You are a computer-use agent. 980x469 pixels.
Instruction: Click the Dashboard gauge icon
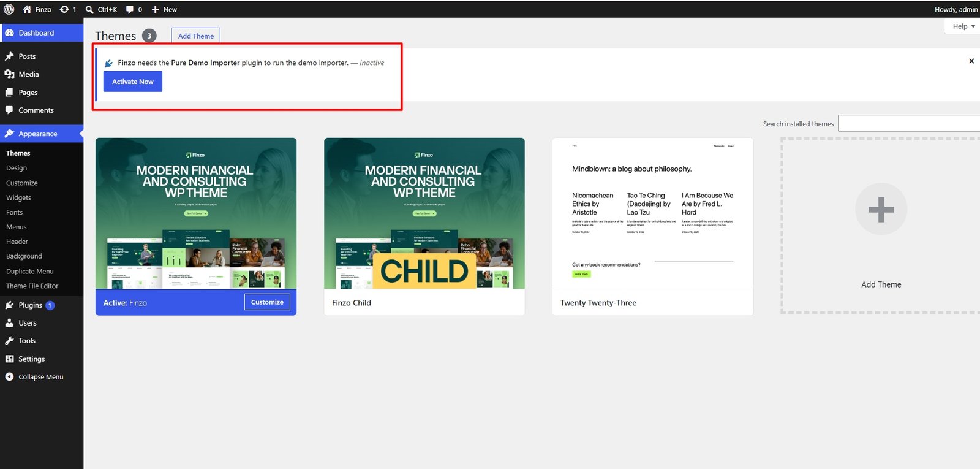[9, 33]
